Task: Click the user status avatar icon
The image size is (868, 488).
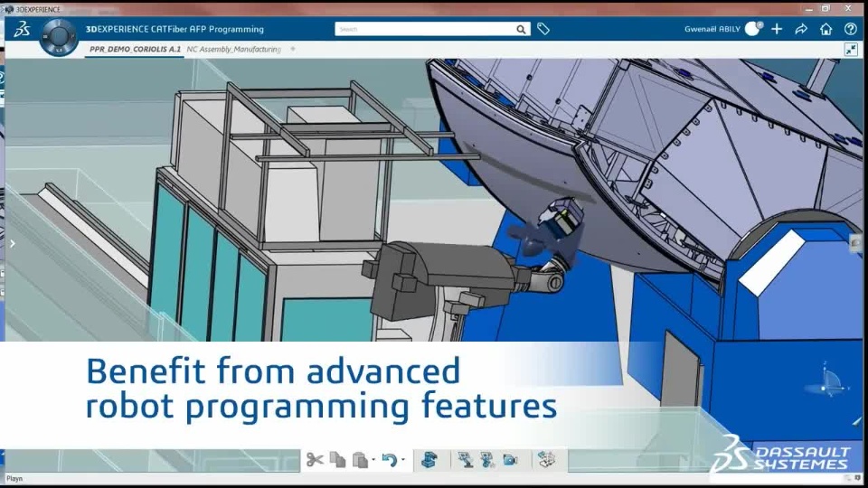Action: [753, 29]
